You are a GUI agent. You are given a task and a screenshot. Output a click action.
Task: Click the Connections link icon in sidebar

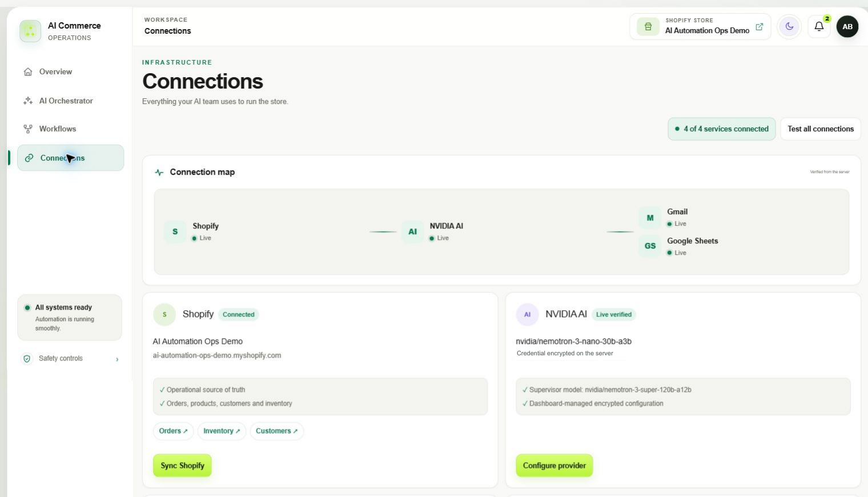[x=29, y=158]
